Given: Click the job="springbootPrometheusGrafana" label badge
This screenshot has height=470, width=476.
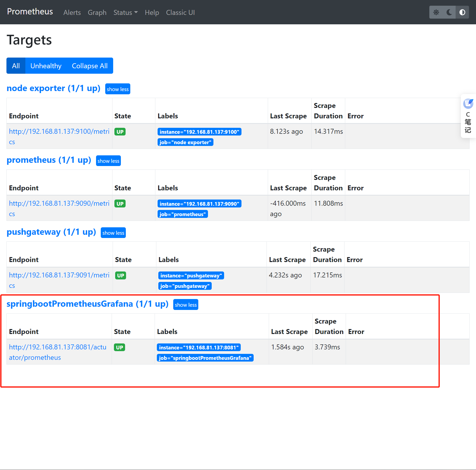Looking at the screenshot, I should pos(205,358).
